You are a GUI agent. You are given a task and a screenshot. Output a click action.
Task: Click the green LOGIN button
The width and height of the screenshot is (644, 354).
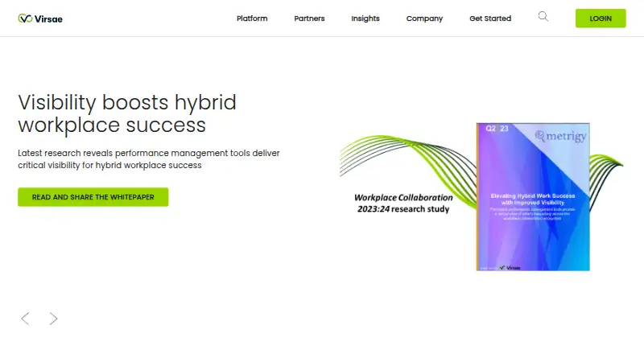(x=601, y=19)
